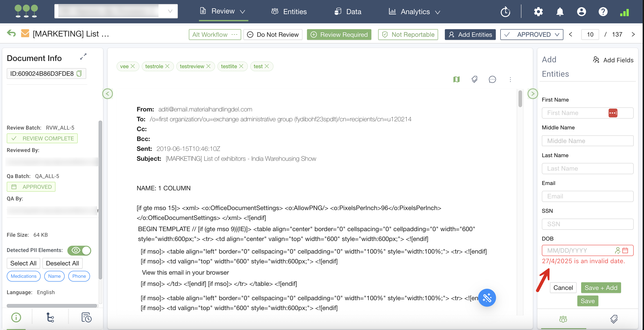Toggle the Phone PII filter chip
Screen dimensions: 644x330
click(x=79, y=276)
